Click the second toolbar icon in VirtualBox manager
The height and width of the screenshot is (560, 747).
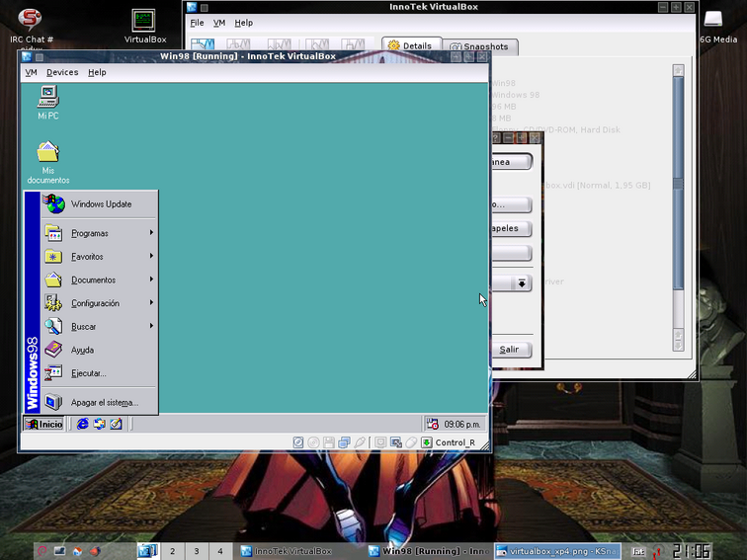[x=238, y=43]
